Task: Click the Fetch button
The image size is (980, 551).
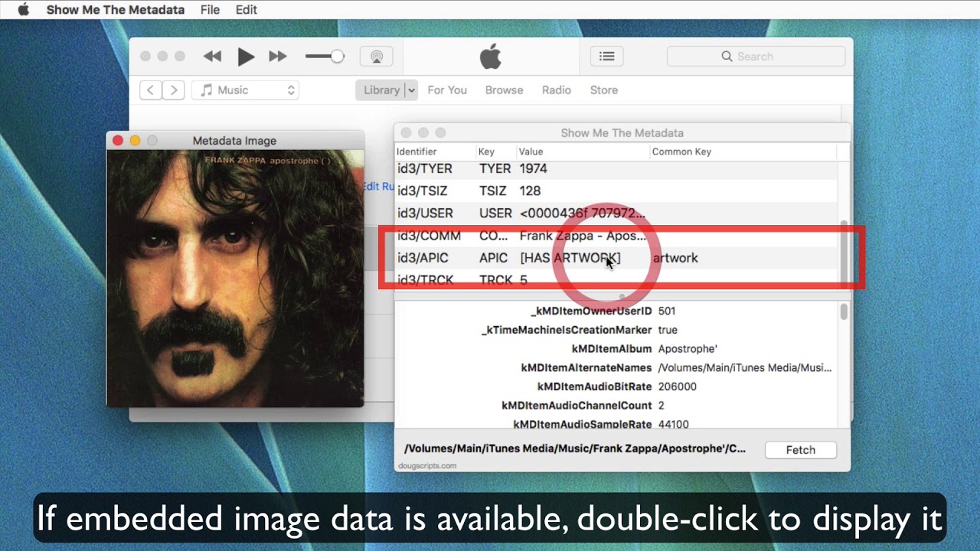Action: [801, 450]
